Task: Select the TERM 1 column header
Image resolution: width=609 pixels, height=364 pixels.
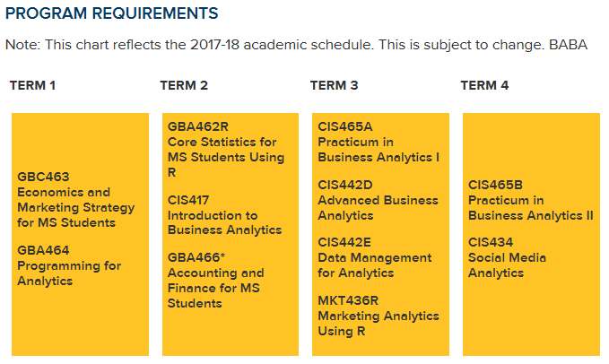Action: click(x=33, y=86)
